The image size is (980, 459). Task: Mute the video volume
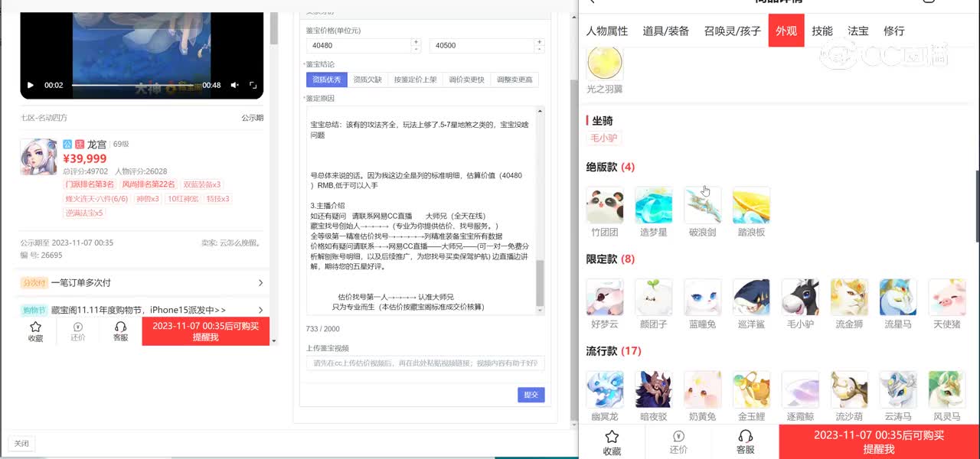pyautogui.click(x=234, y=85)
